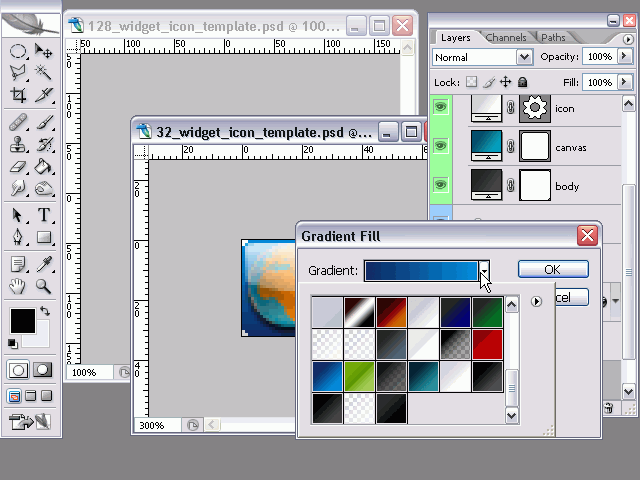This screenshot has width=640, height=480.
Task: Select the Type tool
Action: pyautogui.click(x=43, y=215)
